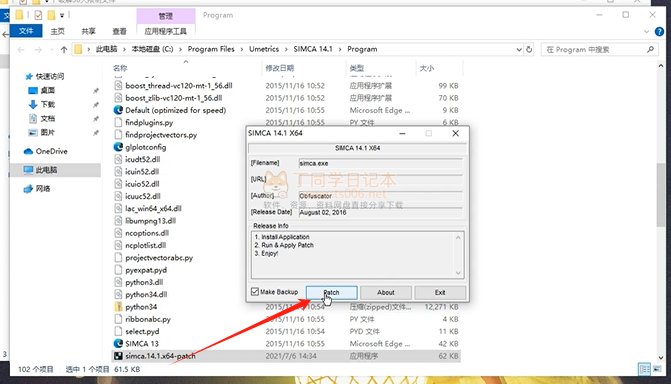Screen dimensions: 671x384
Task: Click the file list vertical scrollbar thumb
Action: click(661, 195)
